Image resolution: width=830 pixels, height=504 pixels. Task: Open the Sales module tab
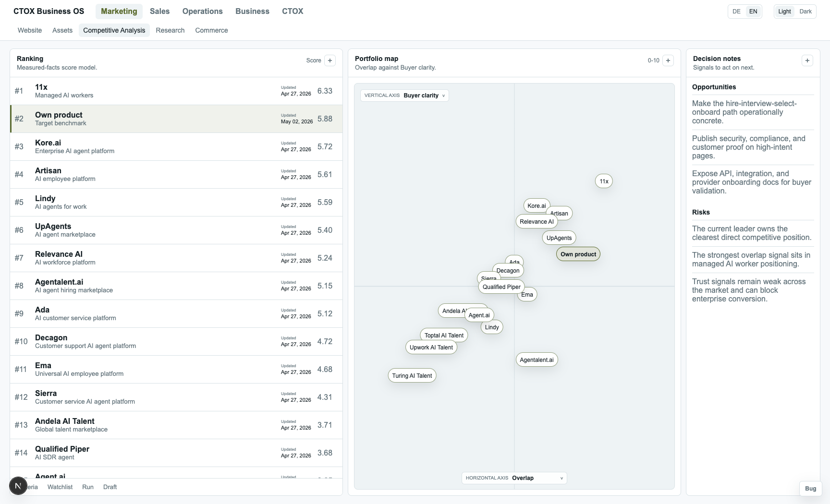(x=159, y=11)
